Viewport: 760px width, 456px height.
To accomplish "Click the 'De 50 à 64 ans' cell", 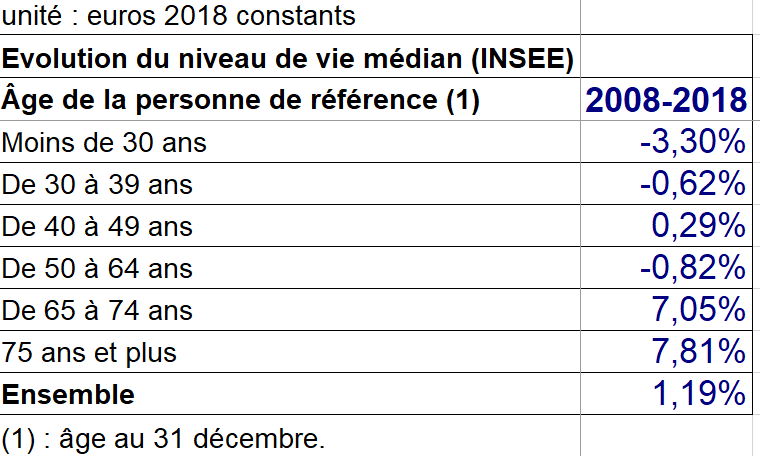I will [x=290, y=267].
